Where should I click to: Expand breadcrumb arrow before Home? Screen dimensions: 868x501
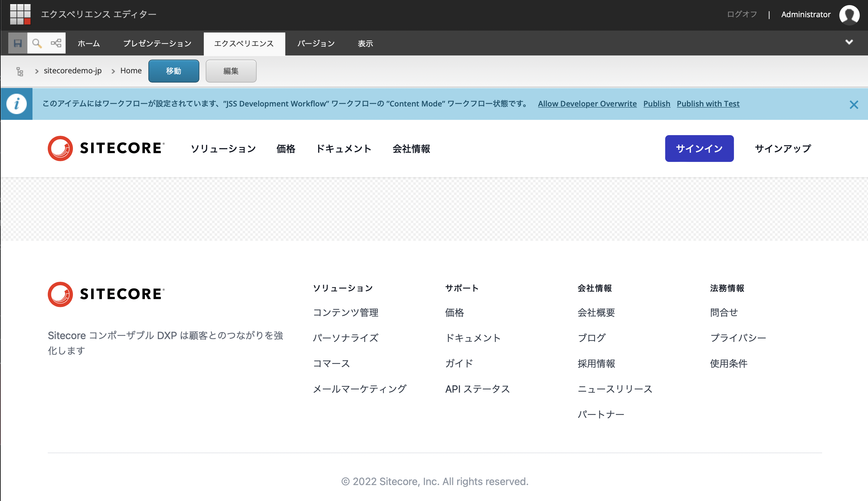(x=113, y=71)
